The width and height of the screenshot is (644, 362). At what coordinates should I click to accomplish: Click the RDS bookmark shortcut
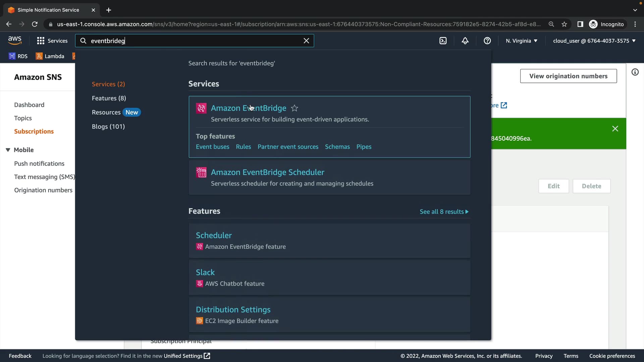pyautogui.click(x=18, y=56)
